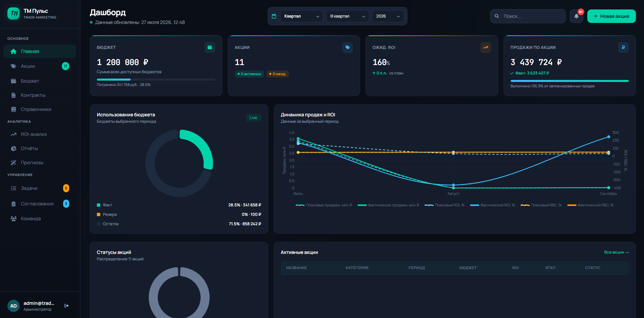Follow the Все акции link
This screenshot has width=644, height=318.
[616, 252]
